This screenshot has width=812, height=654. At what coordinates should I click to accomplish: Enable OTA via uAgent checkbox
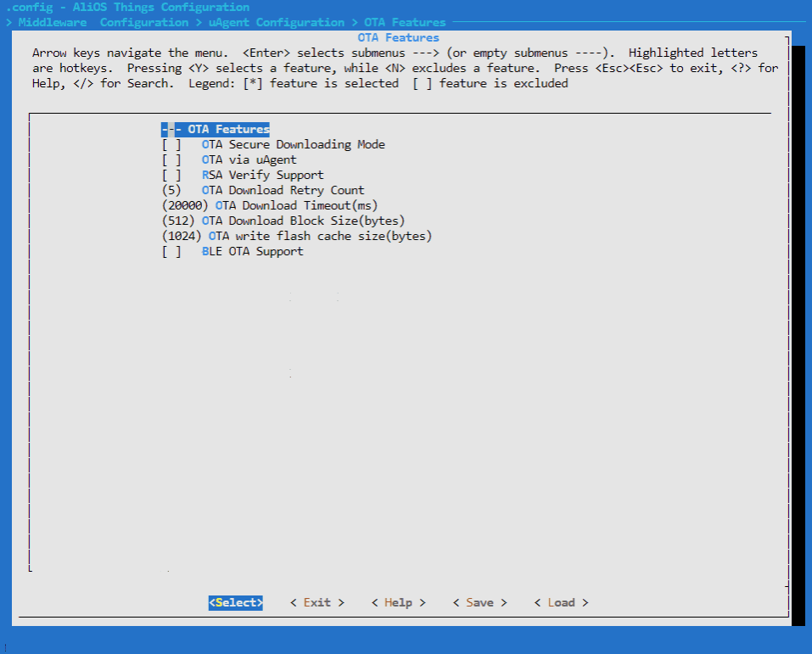[171, 160]
